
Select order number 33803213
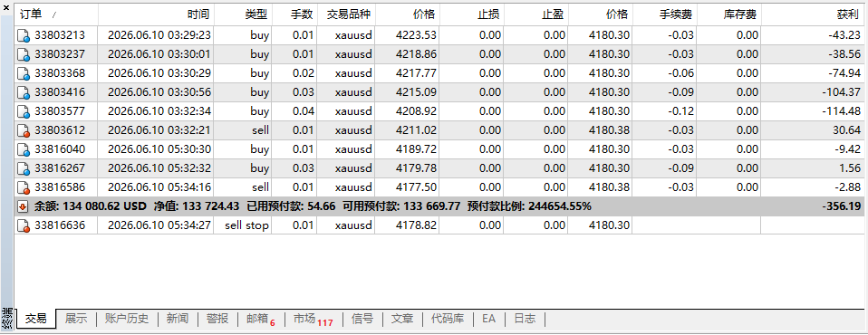(x=60, y=36)
